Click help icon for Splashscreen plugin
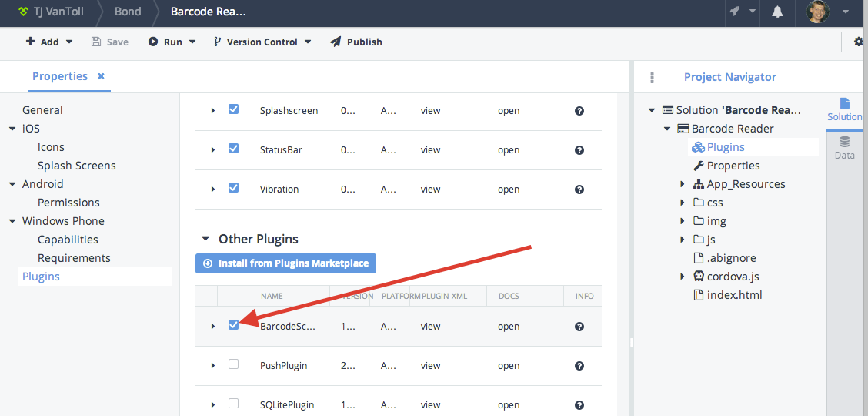The height and width of the screenshot is (416, 868). pos(579,111)
